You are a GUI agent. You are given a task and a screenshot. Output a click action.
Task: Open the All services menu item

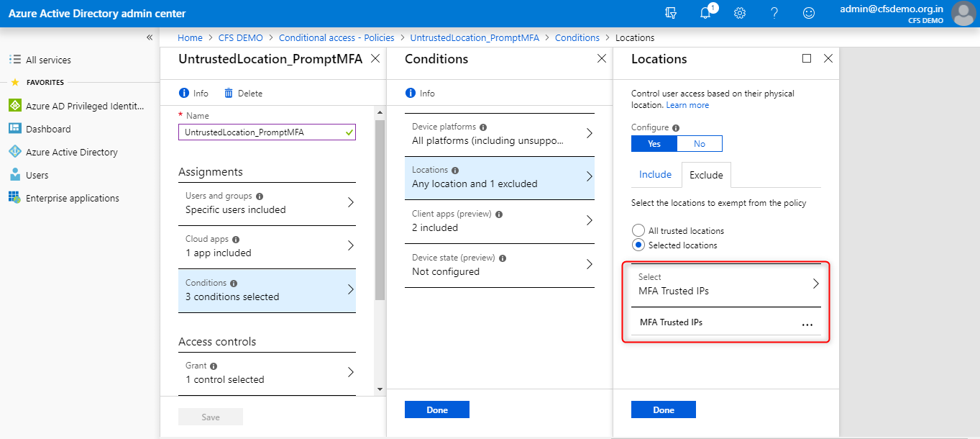48,60
